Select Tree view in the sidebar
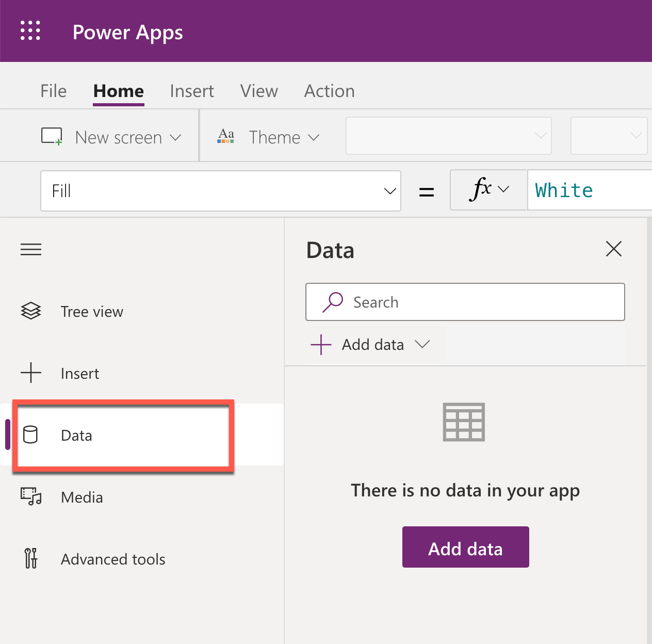 [142, 311]
